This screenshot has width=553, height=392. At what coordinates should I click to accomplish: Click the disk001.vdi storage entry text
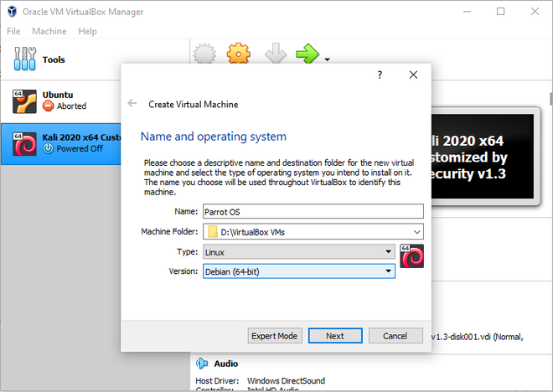(478, 337)
